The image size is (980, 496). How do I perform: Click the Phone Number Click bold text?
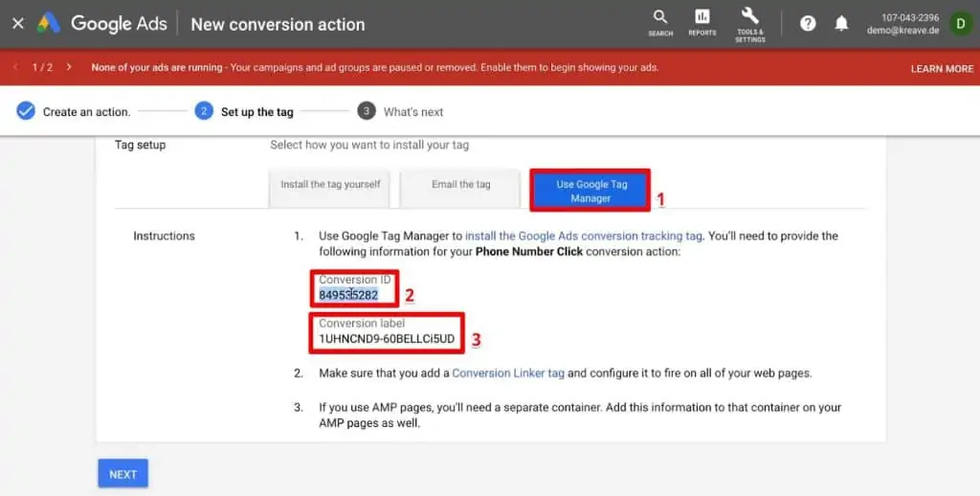click(x=528, y=252)
